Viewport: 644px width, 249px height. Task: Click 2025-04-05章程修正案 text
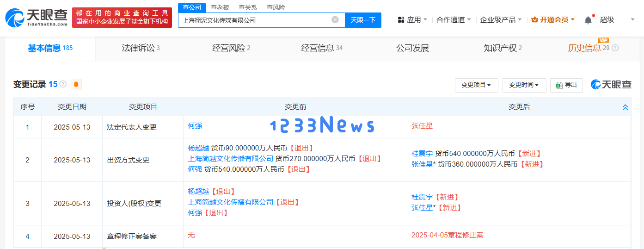[448, 235]
